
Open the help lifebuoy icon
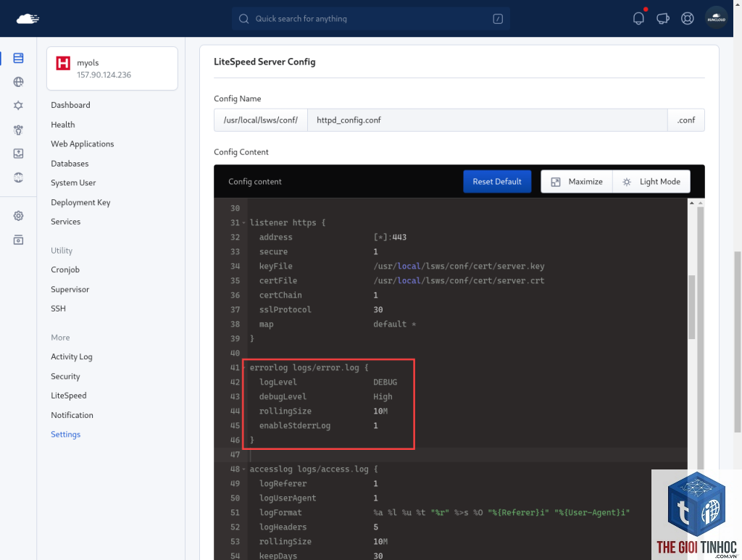pyautogui.click(x=687, y=18)
